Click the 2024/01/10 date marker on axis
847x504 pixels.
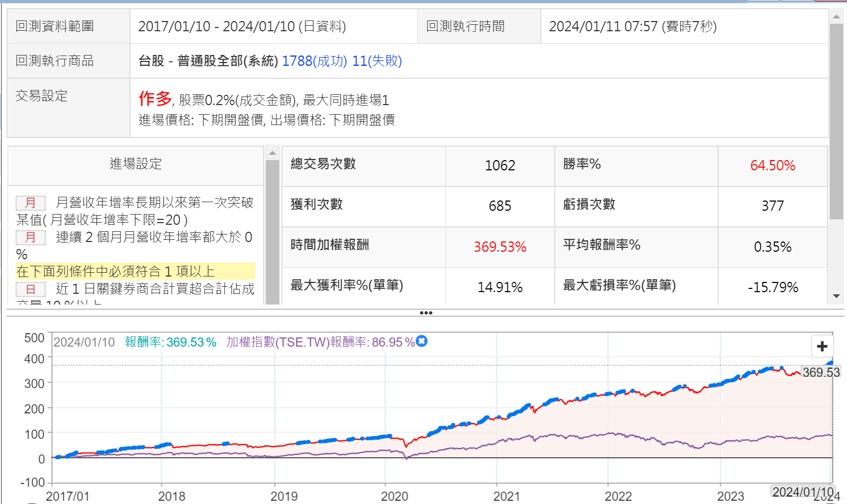click(803, 492)
